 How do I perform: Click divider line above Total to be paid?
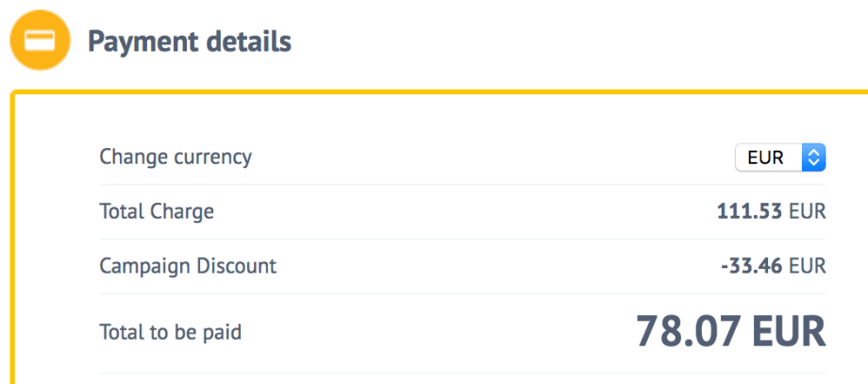pyautogui.click(x=462, y=293)
